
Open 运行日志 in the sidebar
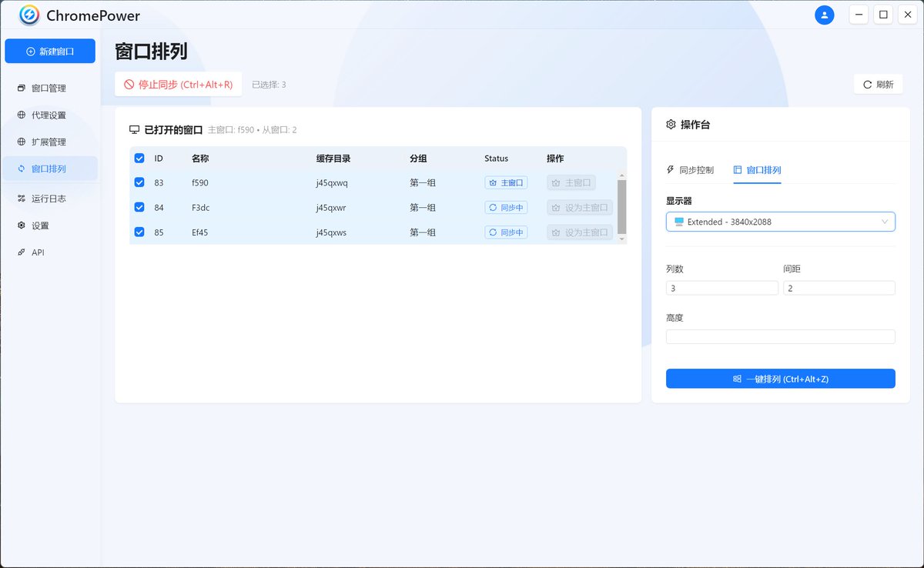pos(50,199)
